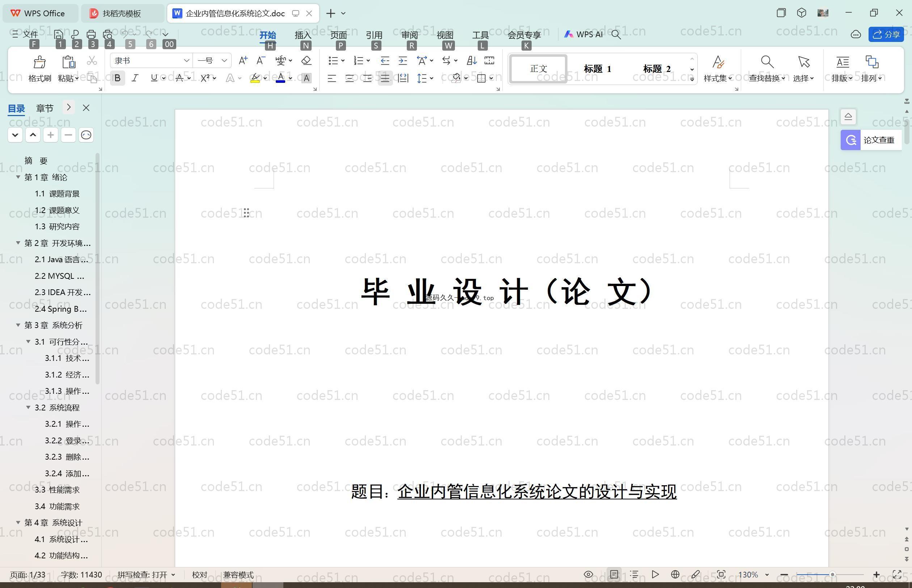This screenshot has width=912, height=588.
Task: Center align the paragraph text
Action: 349,79
